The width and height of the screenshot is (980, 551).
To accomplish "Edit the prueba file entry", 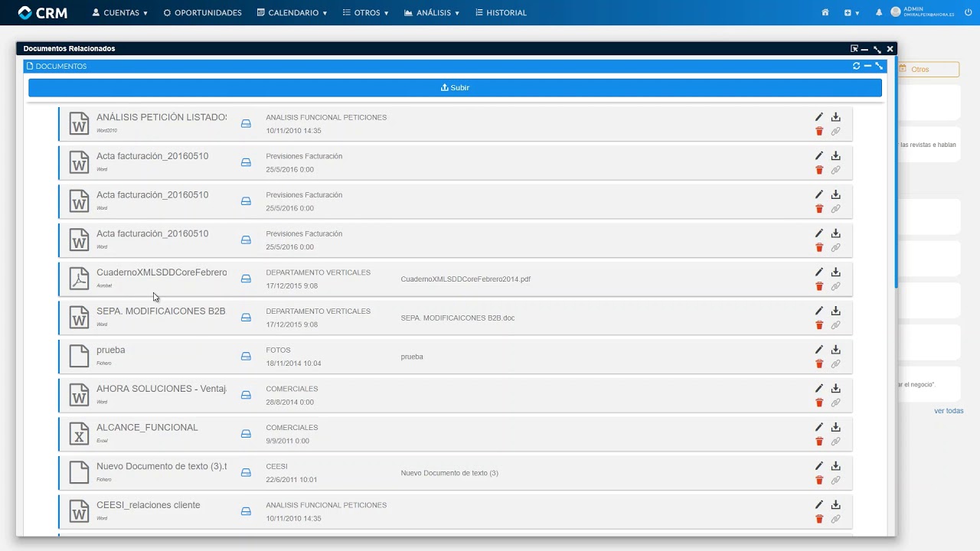I will (819, 350).
